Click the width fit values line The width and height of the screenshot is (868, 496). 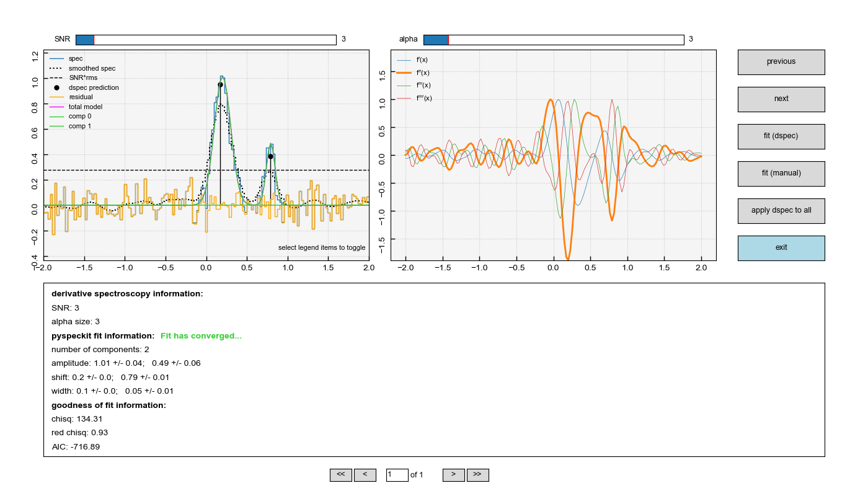pos(113,391)
